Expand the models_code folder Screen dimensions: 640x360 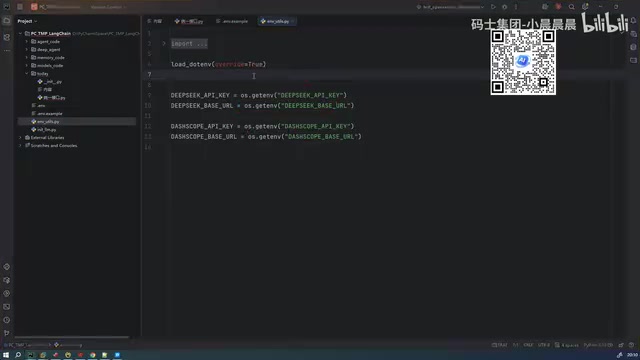(x=27, y=65)
